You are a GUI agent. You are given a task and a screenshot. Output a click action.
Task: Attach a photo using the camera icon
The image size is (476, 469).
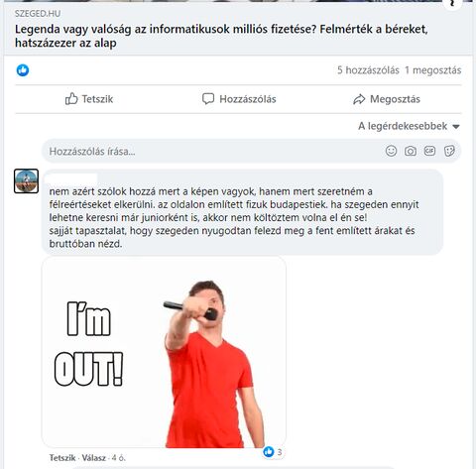[411, 151]
